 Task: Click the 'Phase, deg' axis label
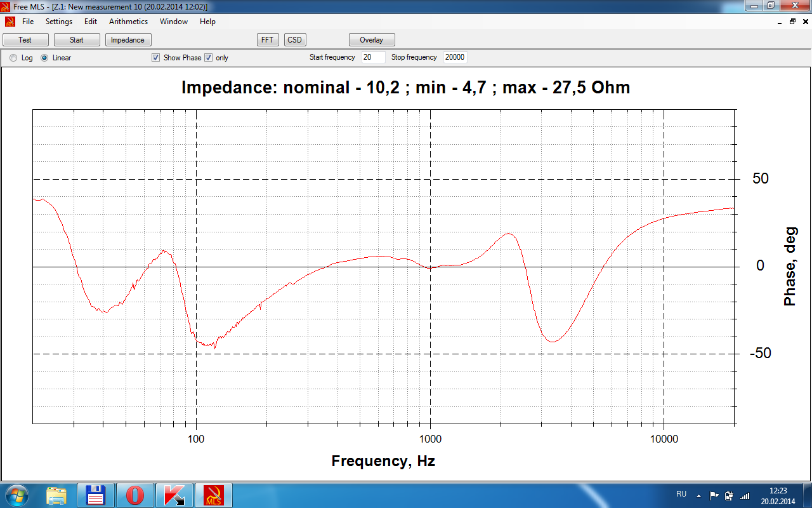(x=790, y=267)
